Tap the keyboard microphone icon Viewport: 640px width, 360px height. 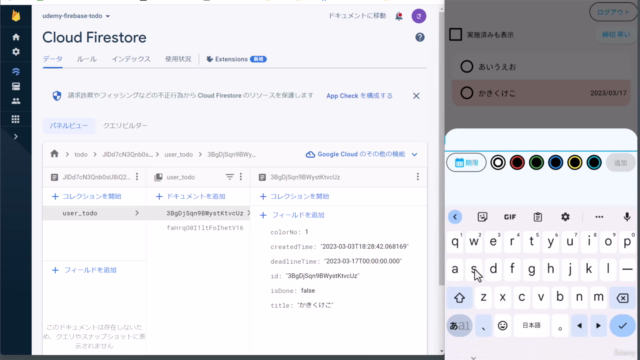(627, 217)
